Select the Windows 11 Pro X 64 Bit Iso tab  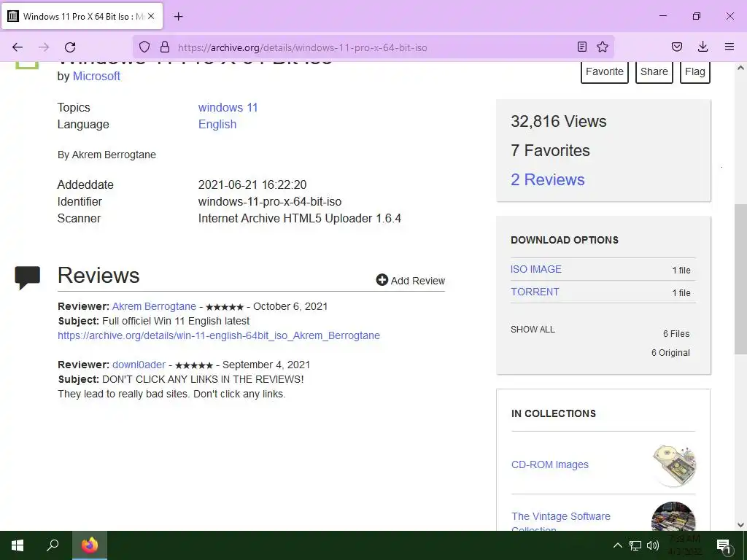pyautogui.click(x=82, y=16)
